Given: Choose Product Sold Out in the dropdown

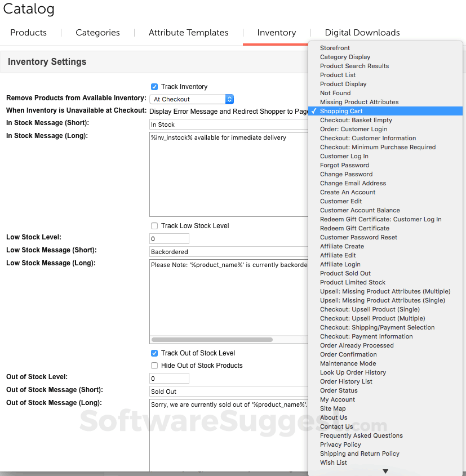Looking at the screenshot, I should click(x=345, y=273).
